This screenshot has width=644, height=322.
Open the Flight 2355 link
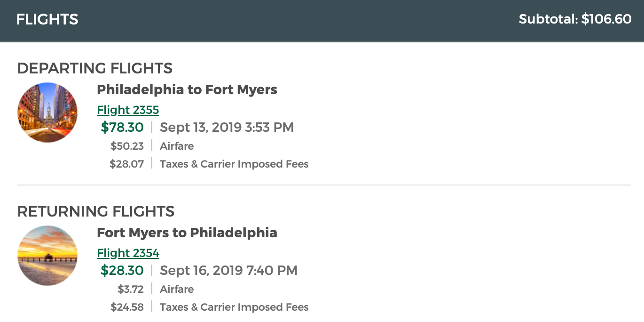(x=128, y=110)
